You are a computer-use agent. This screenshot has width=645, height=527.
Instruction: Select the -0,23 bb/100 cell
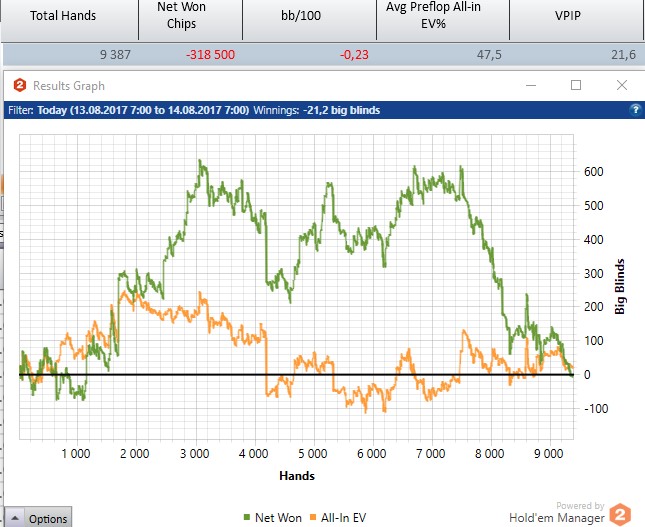coord(354,55)
